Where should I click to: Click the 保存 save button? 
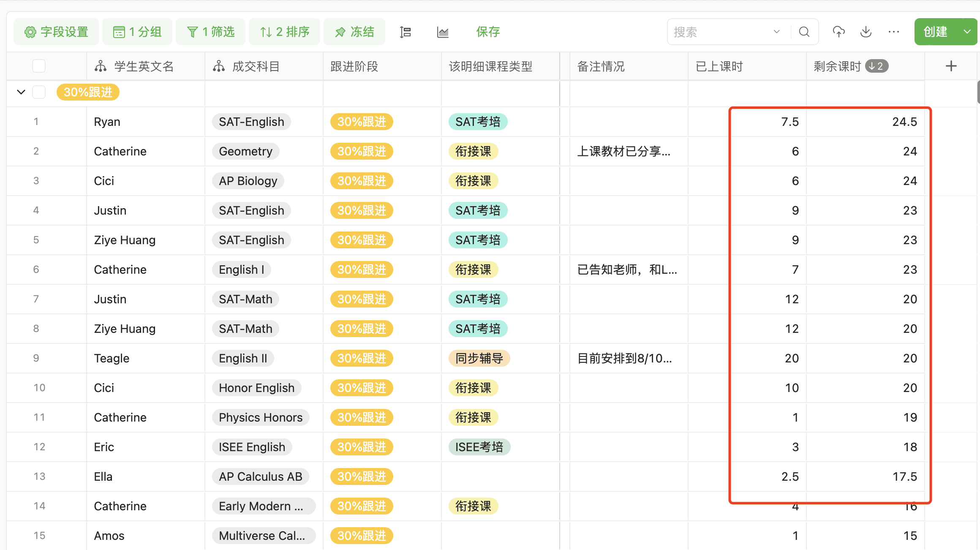coord(488,32)
